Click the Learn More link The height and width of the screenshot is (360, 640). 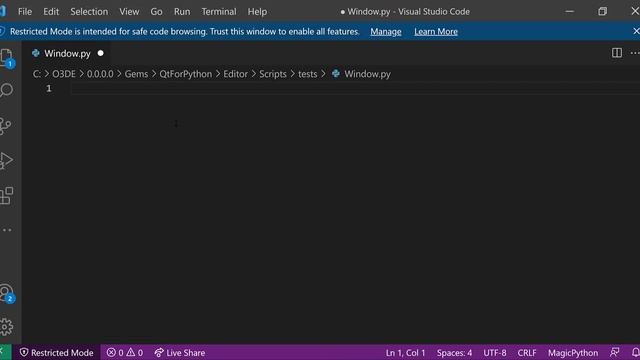click(x=436, y=31)
